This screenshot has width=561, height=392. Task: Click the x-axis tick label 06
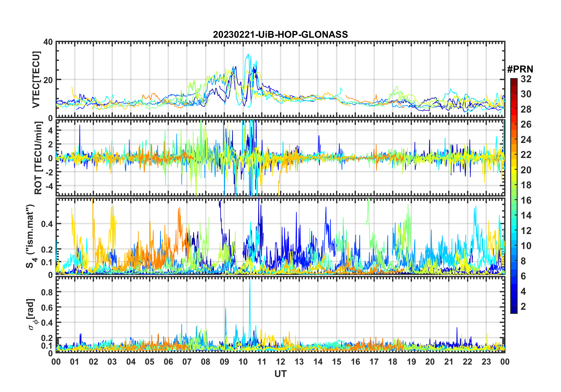168,362
